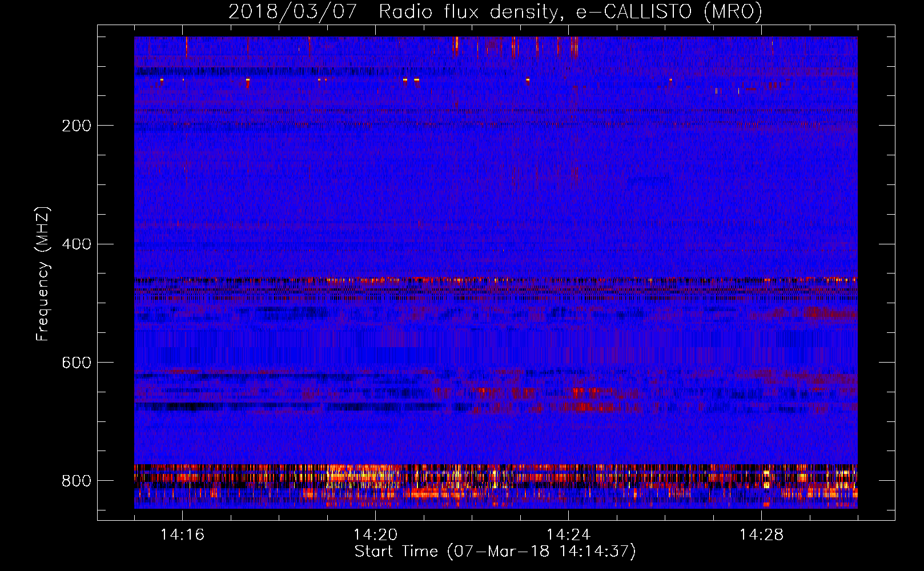Click the plot title '2018/03/07 Radio flux density, e-CALLISTO (MRO)'
The width and height of the screenshot is (924, 571).
495,11
